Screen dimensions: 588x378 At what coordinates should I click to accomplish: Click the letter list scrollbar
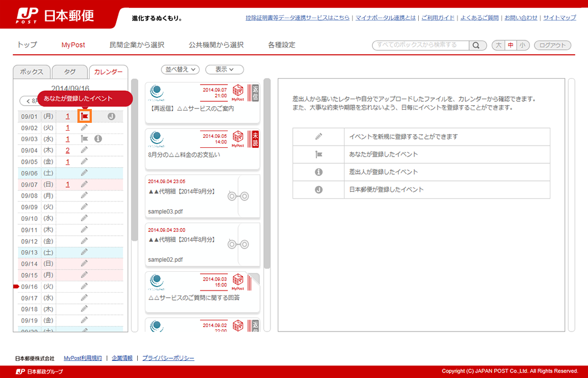pyautogui.click(x=267, y=173)
